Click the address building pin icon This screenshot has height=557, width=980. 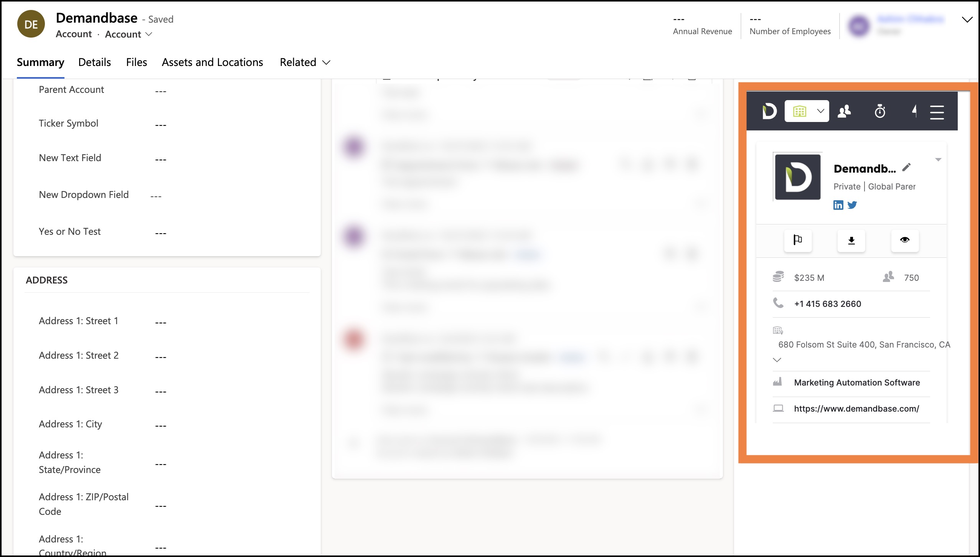tap(778, 330)
